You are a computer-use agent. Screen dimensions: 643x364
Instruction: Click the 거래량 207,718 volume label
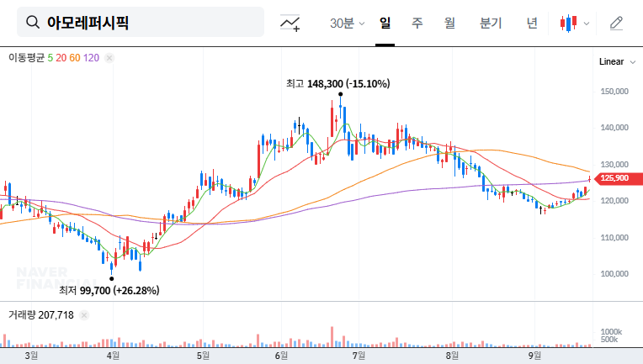pos(41,315)
